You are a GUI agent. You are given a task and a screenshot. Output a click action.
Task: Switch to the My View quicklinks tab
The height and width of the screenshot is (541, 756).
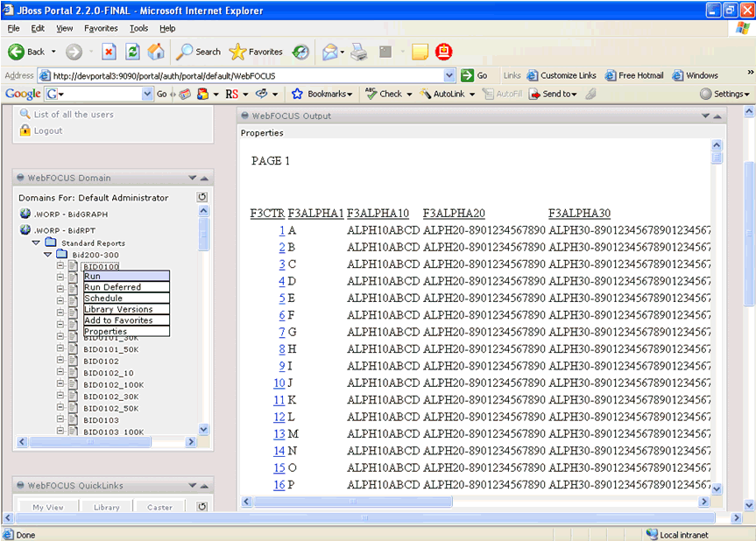[x=47, y=507]
